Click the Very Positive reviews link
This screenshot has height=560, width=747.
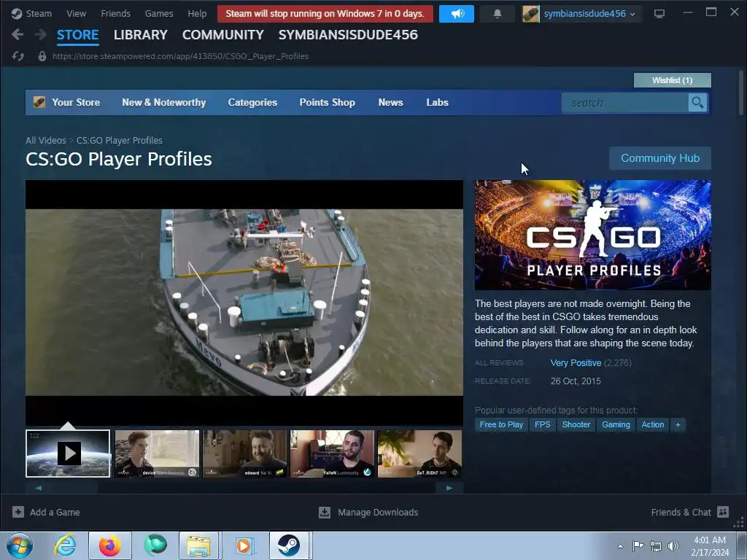[x=576, y=363]
